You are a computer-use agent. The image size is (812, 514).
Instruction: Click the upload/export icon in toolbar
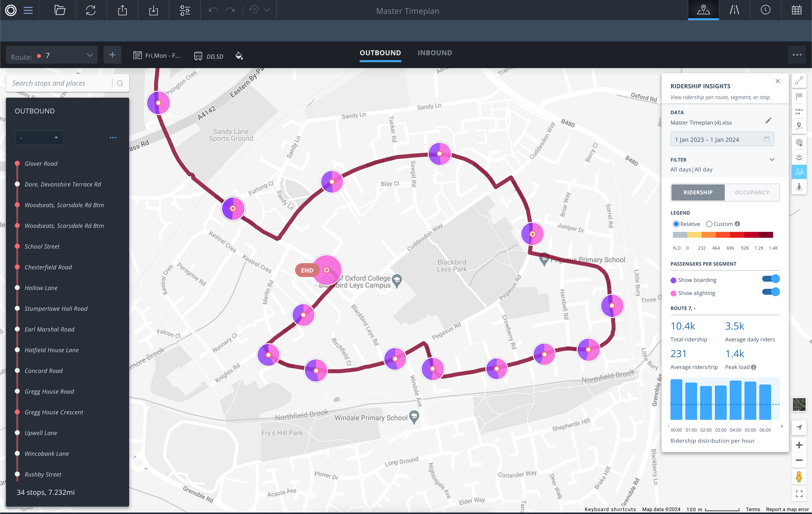coord(123,10)
